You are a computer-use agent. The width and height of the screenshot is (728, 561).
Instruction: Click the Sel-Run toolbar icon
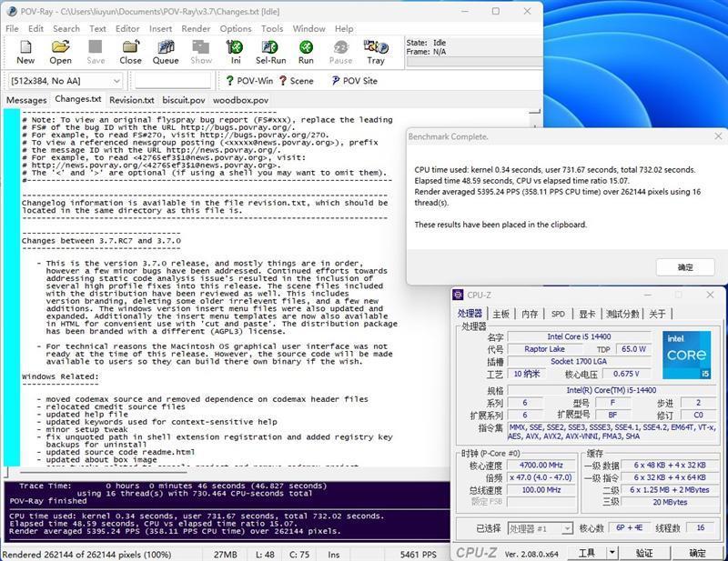(x=270, y=52)
